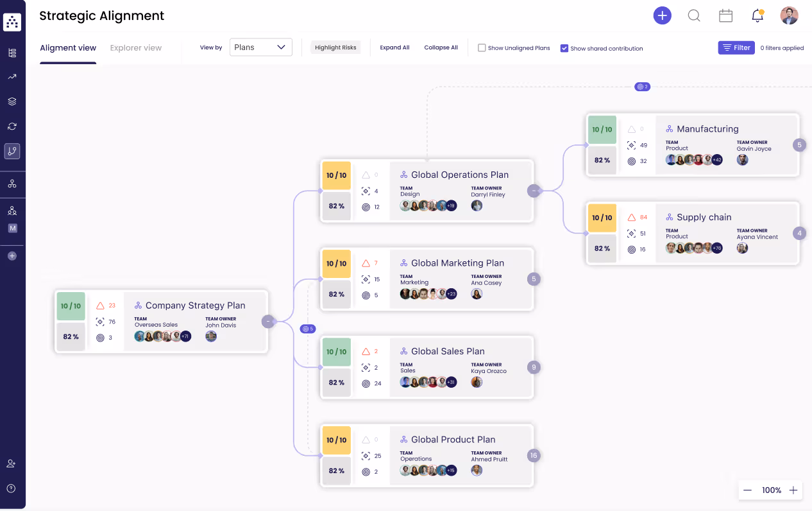Image resolution: width=812 pixels, height=511 pixels.
Task: Click the layers icon in the left sidebar
Action: click(12, 101)
